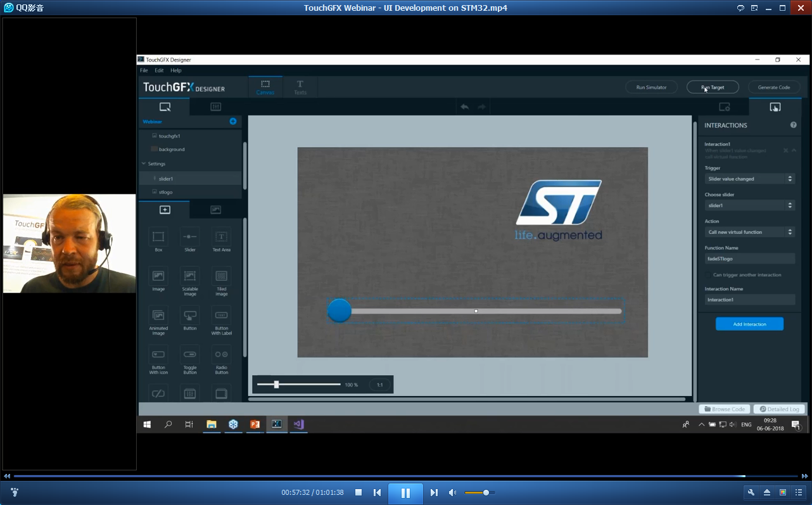
Task: Pick the Toggle Button widget
Action: [190, 360]
